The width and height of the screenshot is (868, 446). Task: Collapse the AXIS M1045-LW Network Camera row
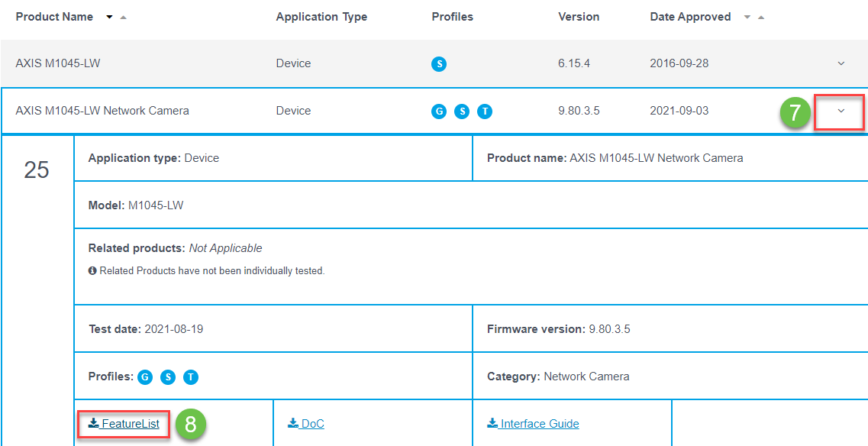[x=841, y=112]
